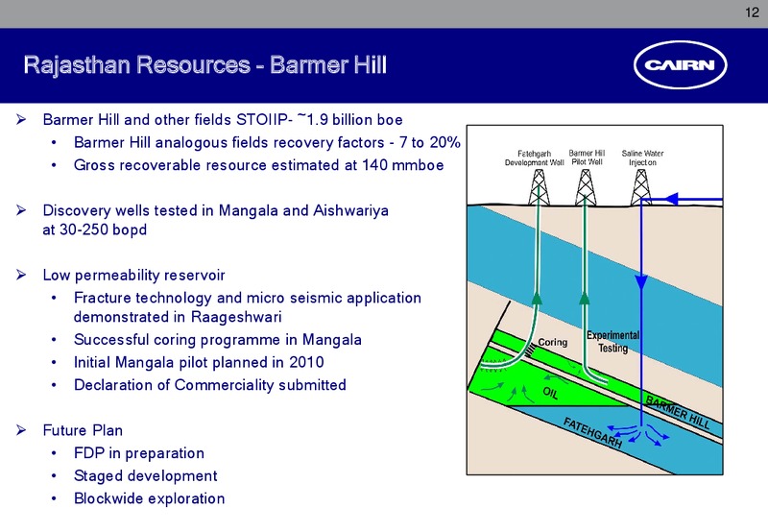Image resolution: width=768 pixels, height=532 pixels.
Task: Select the STOIIP ~1.9 billion boe line
Action: pyautogui.click(x=223, y=119)
